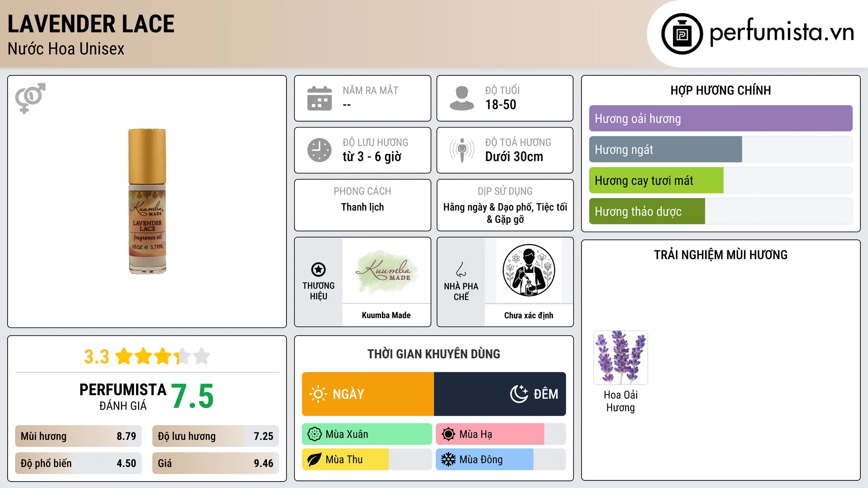Click the purple Hương oải hương accord bar
Screen dimensions: 868x488
[721, 119]
